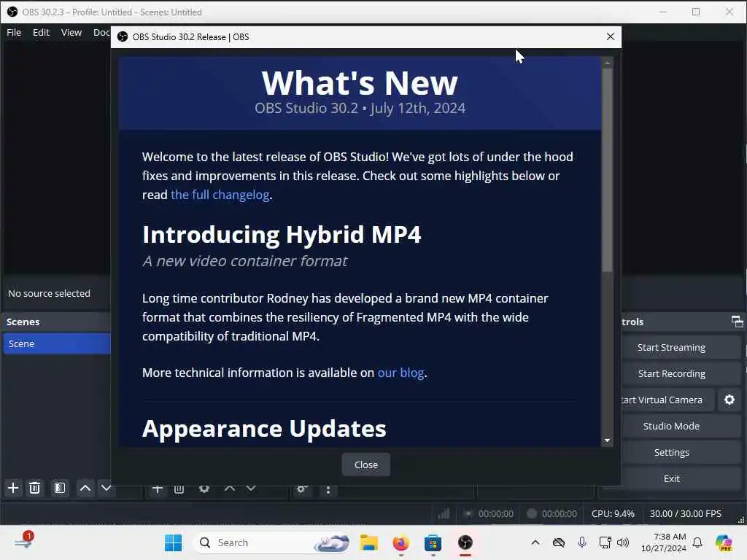Pop out the Controls dock
This screenshot has height=560, width=747.
(737, 322)
